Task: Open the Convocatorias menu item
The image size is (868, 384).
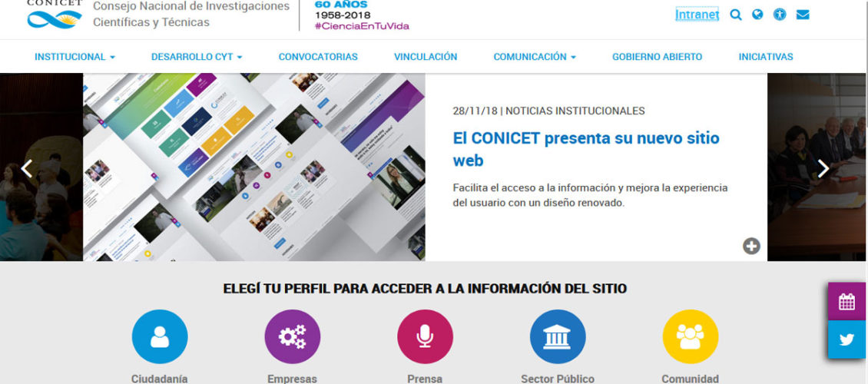Action: pos(318,56)
